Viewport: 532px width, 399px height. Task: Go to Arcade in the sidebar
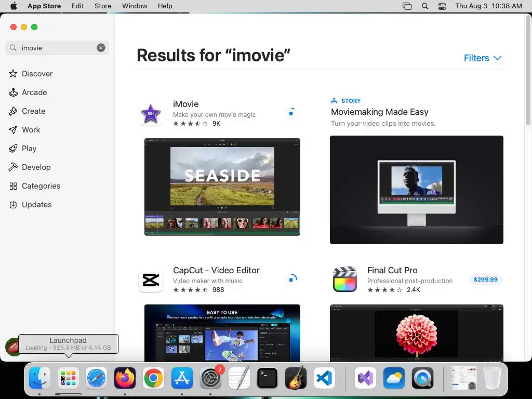(28, 92)
